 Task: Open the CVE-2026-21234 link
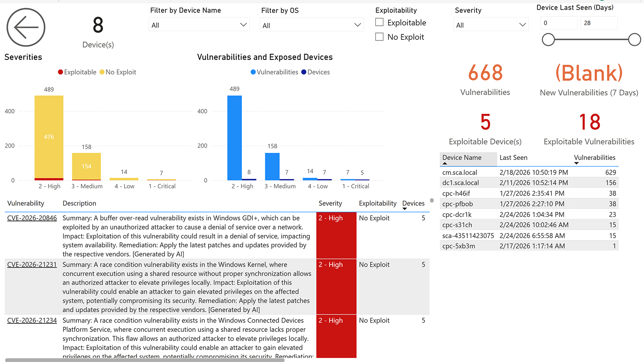[x=32, y=321]
